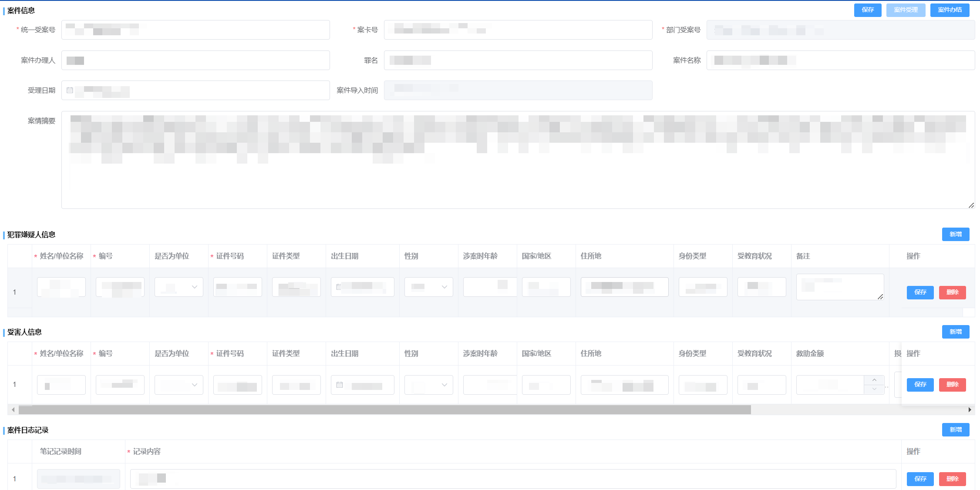The width and height of the screenshot is (980, 490).
Task: Click the 统一受案号 input field
Action: coord(195,30)
